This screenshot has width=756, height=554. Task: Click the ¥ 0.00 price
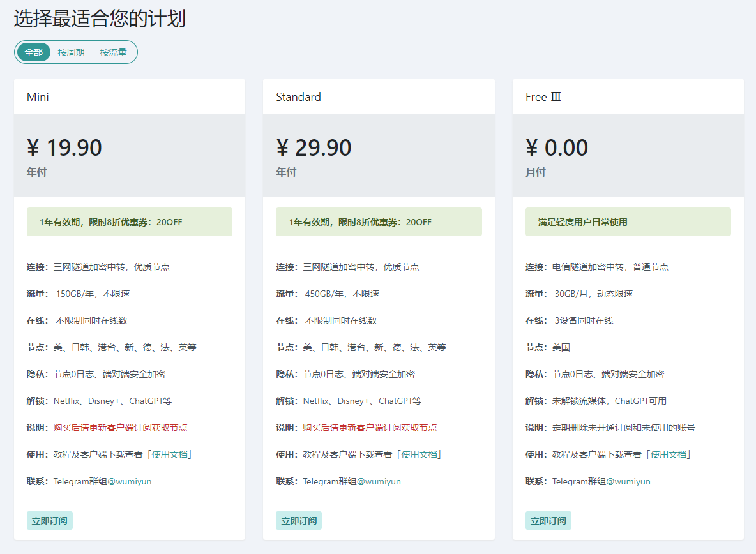557,148
